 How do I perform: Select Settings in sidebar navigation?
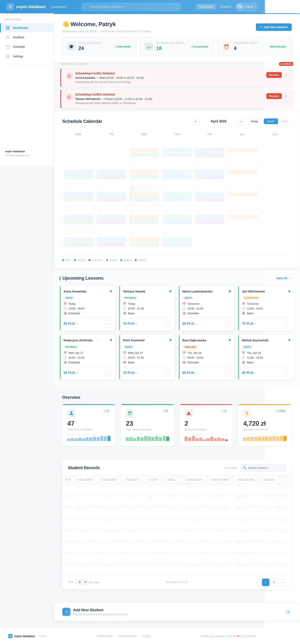[27, 56]
